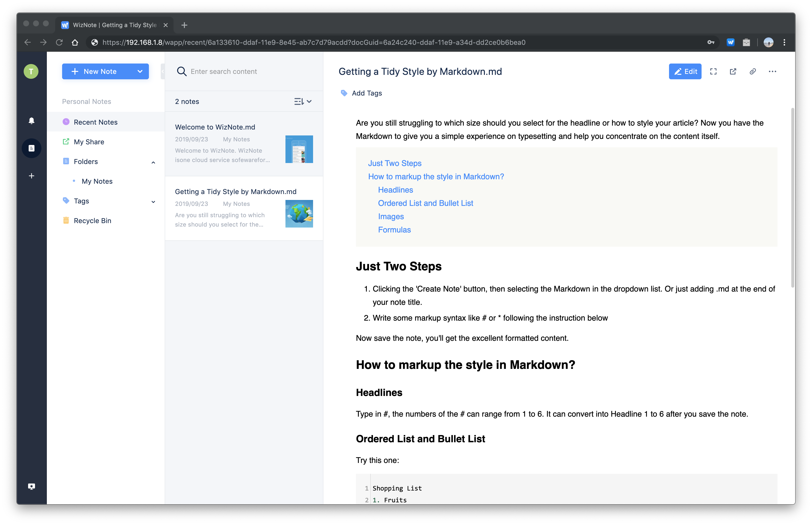Open the Welcome to WizNote.md thumbnail
This screenshot has width=812, height=525.
click(x=299, y=149)
